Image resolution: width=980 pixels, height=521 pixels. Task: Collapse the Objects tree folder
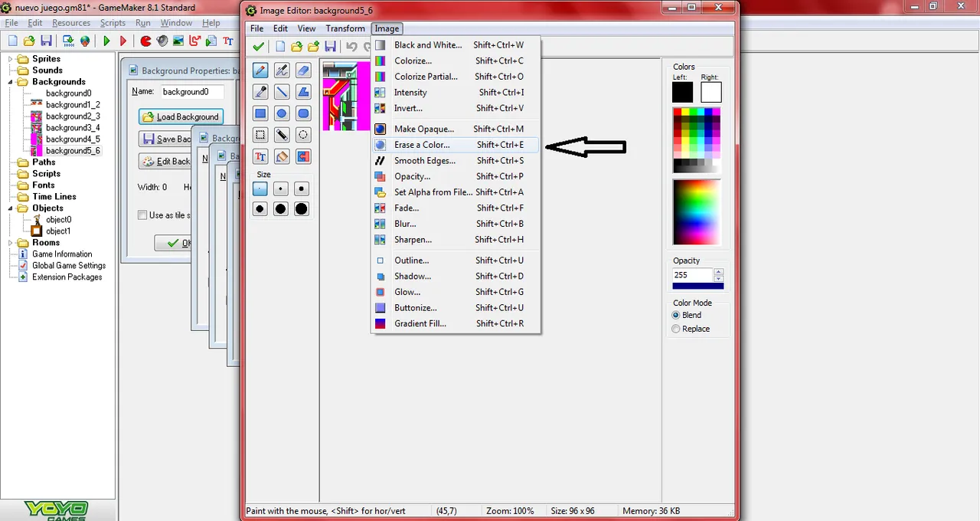click(11, 208)
